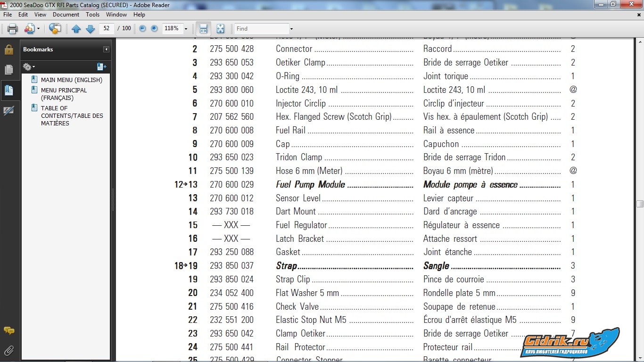This screenshot has width=644, height=362.
Task: Collapse the Bookmarks panel
Action: point(106,49)
